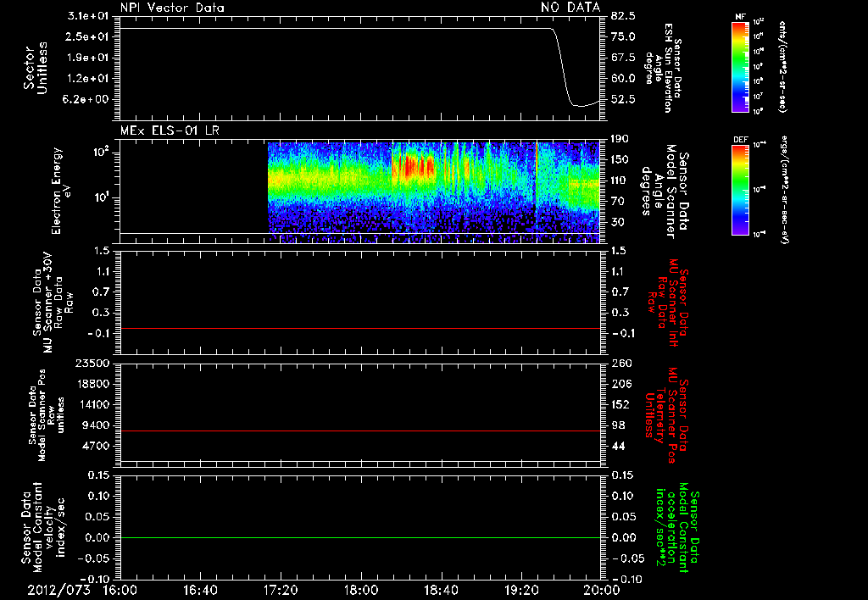
Task: Click the 'Sector Unitless' axis label
Action: tap(36, 68)
